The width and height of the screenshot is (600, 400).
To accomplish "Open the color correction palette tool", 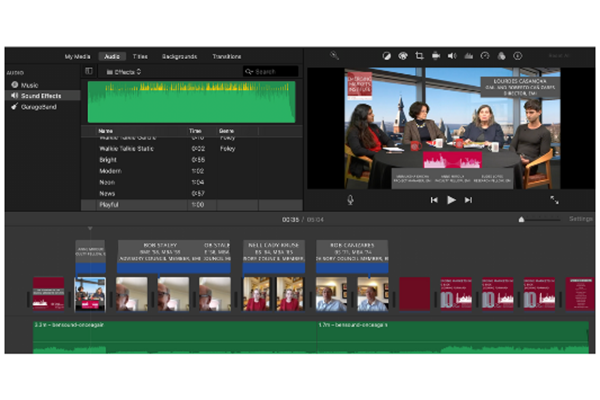I will 402,56.
